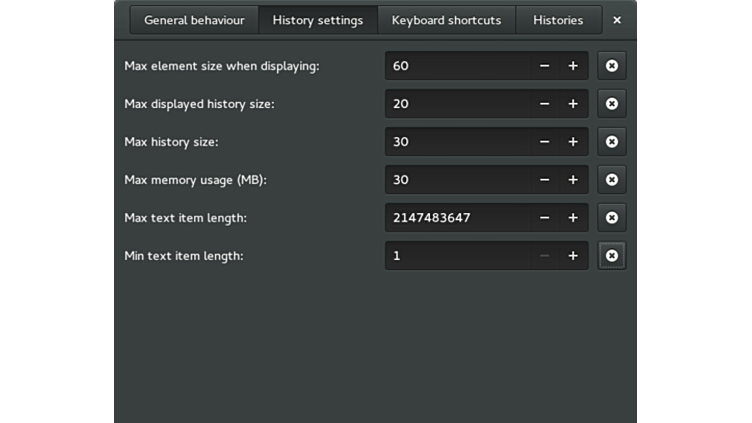Open the Histories tab
The width and height of the screenshot is (752, 423).
pos(558,20)
